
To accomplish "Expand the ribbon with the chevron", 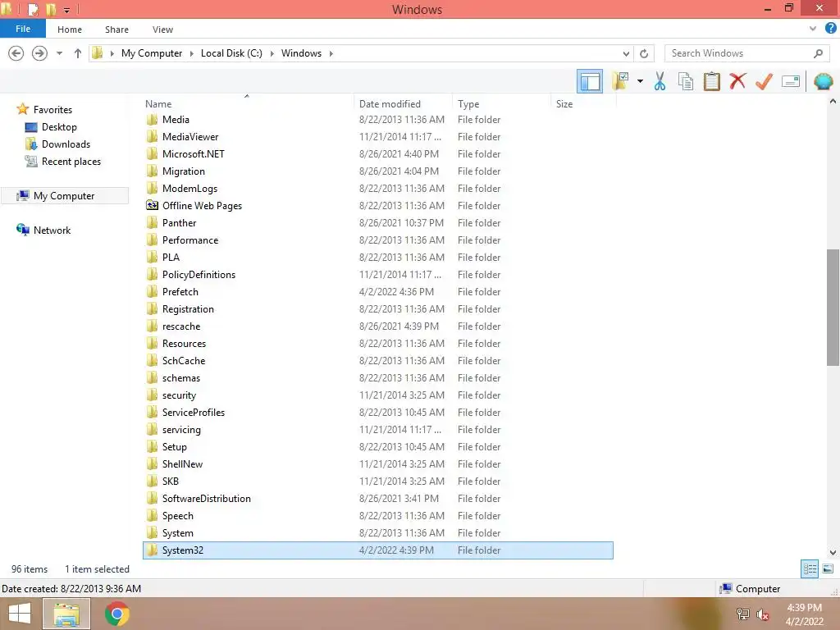I will pyautogui.click(x=813, y=29).
